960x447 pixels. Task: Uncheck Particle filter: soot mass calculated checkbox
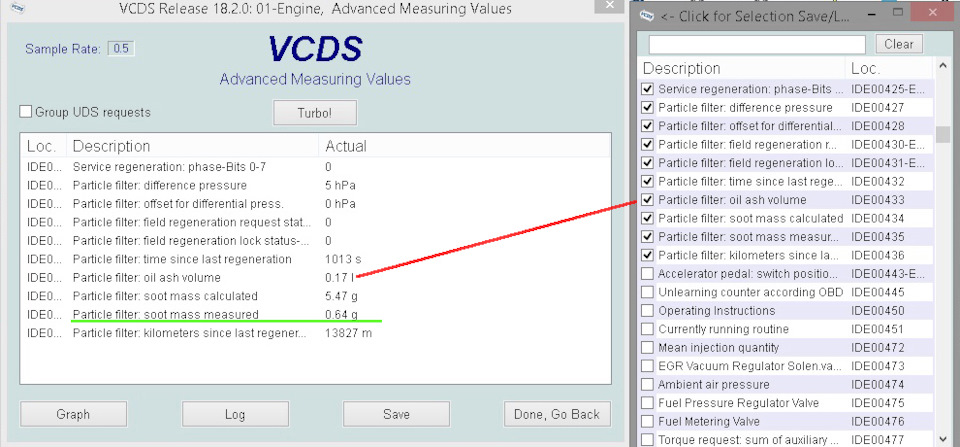coord(647,218)
